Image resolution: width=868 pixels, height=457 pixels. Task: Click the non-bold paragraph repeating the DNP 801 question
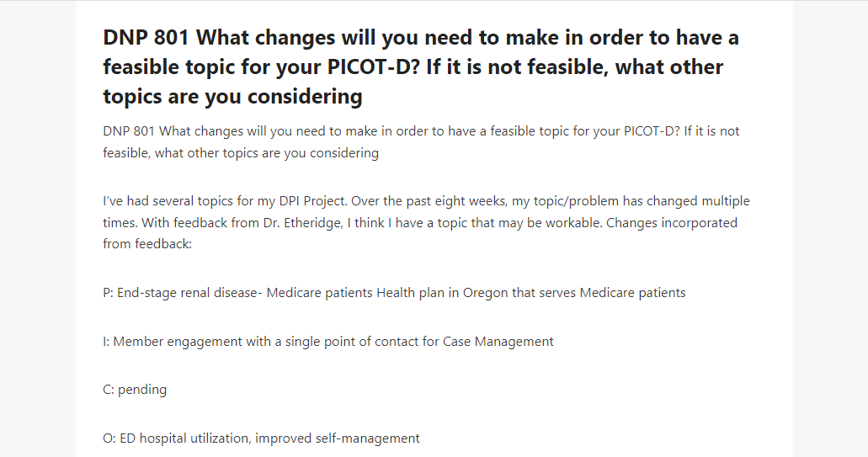click(421, 142)
